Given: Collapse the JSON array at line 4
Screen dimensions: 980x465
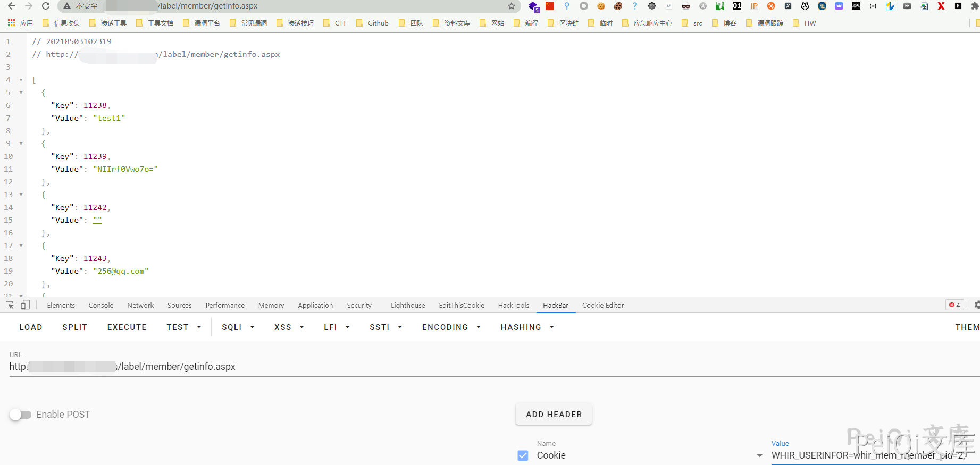Looking at the screenshot, I should pyautogui.click(x=21, y=80).
